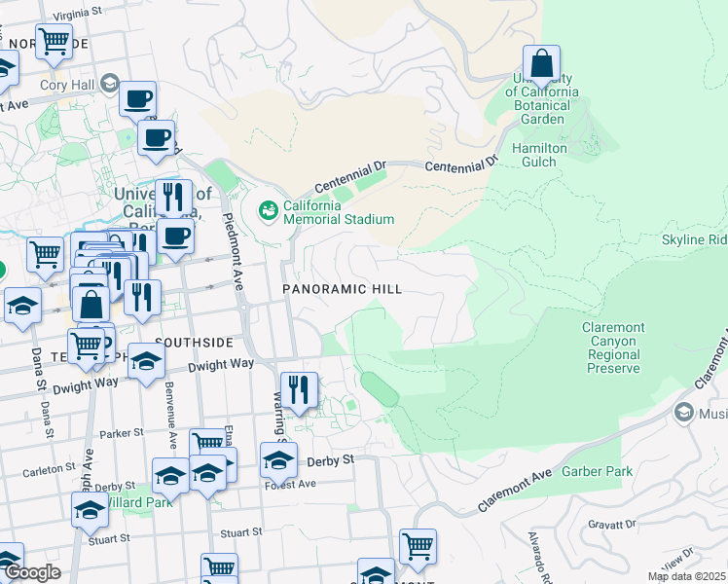Open the shopping cart marker beside the Etna label
This screenshot has height=584, width=728.
[x=207, y=442]
